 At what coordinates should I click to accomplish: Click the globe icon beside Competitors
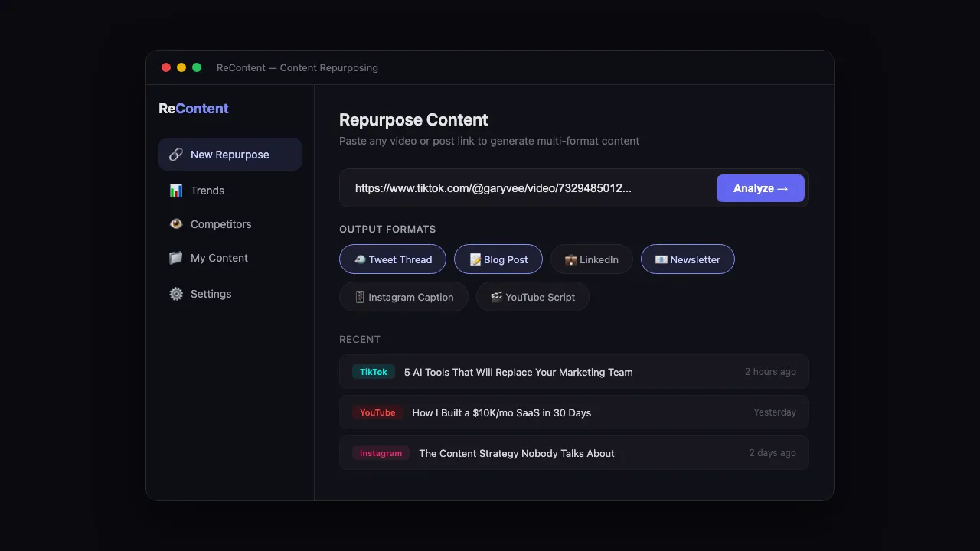(176, 223)
